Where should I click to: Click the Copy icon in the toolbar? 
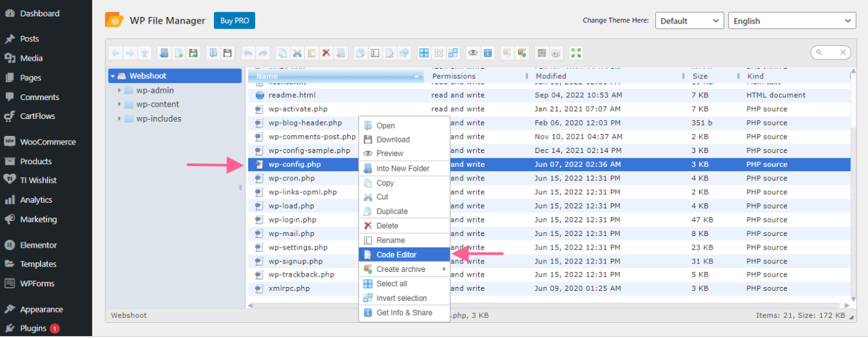pyautogui.click(x=283, y=53)
